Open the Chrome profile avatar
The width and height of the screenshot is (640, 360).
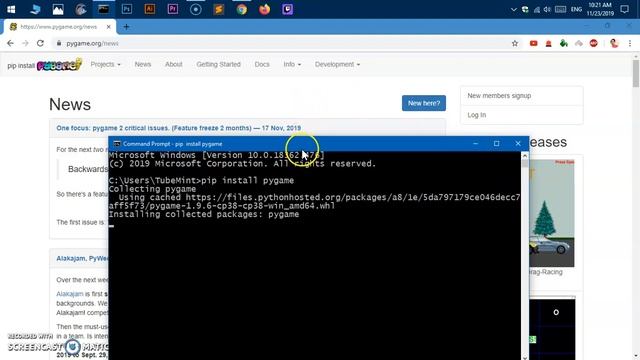pyautogui.click(x=614, y=43)
